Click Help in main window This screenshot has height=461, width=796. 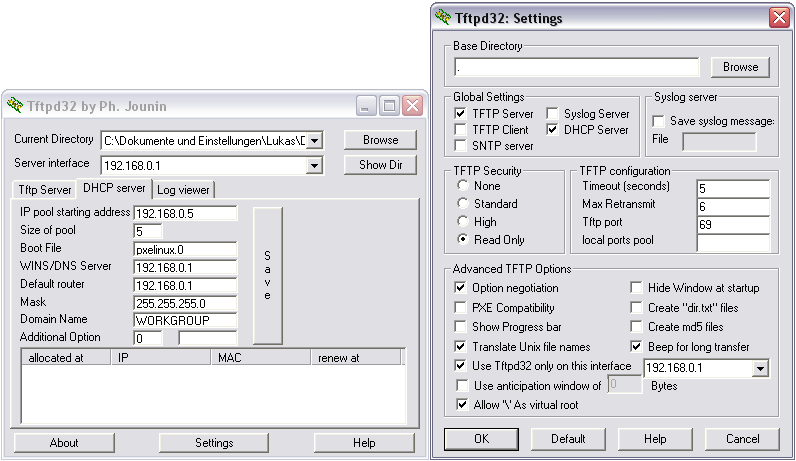pyautogui.click(x=364, y=443)
